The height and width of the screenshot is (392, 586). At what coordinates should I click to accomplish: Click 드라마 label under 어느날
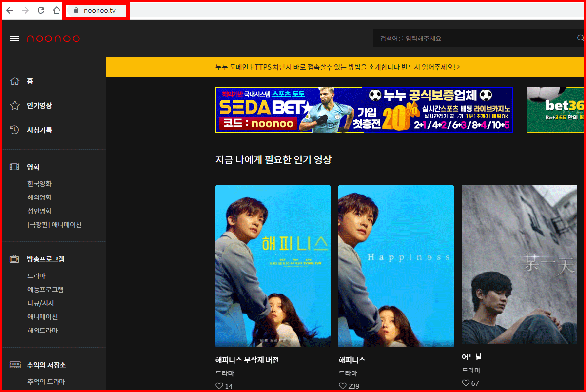[471, 371]
